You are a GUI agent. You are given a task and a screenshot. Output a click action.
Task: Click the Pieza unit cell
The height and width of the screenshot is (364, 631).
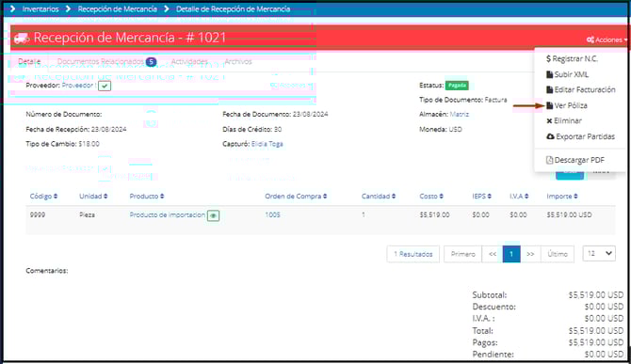[87, 215]
